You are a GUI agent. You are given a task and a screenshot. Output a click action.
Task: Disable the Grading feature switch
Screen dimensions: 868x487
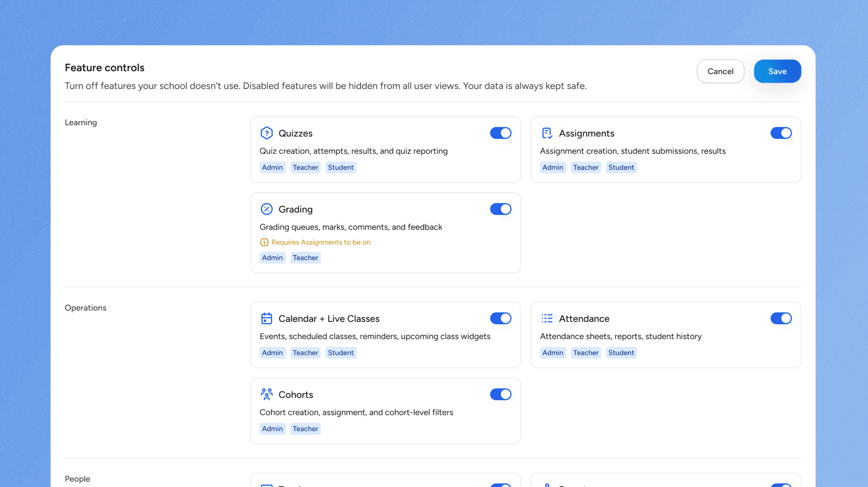coord(500,209)
